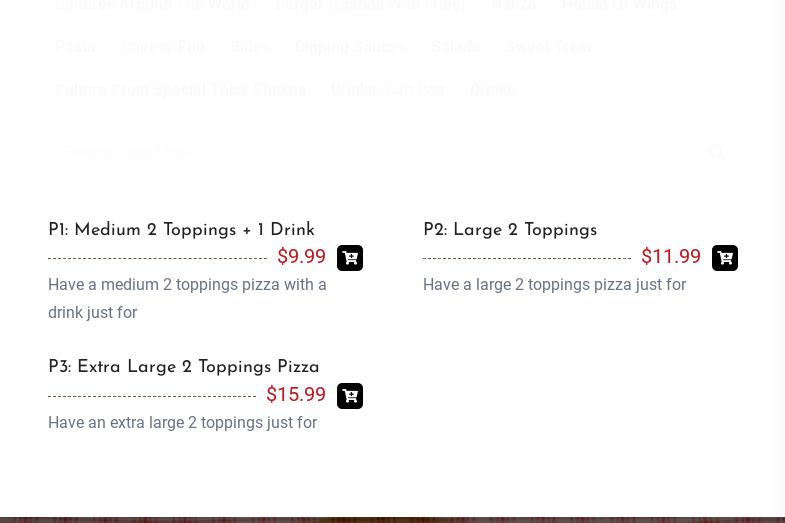
Task: Select the Sides menu category
Action: (249, 47)
